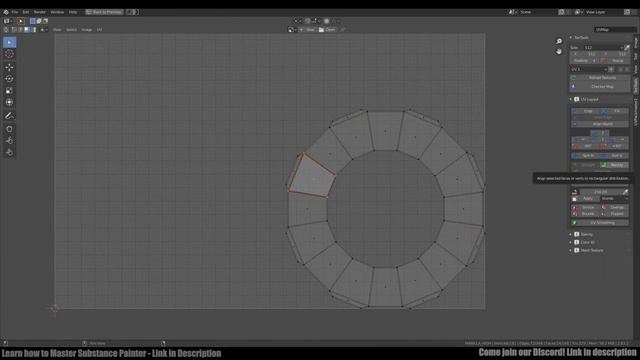Viewport: 640px width, 360px height.
Task: Click the Back to Previous button
Action: pos(104,12)
